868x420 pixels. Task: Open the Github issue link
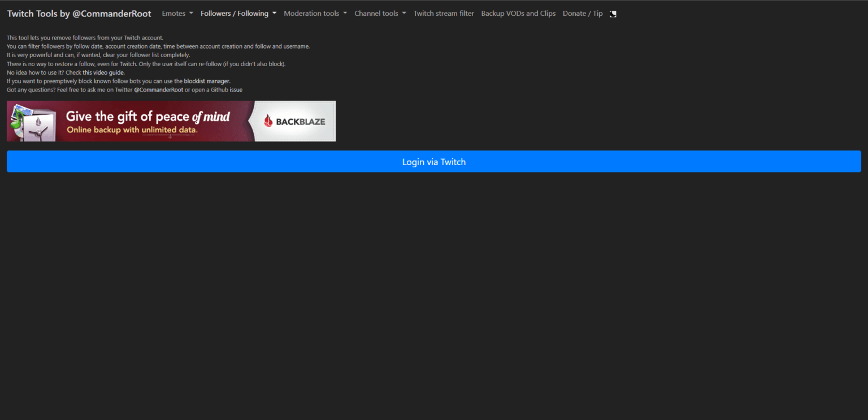tap(236, 90)
